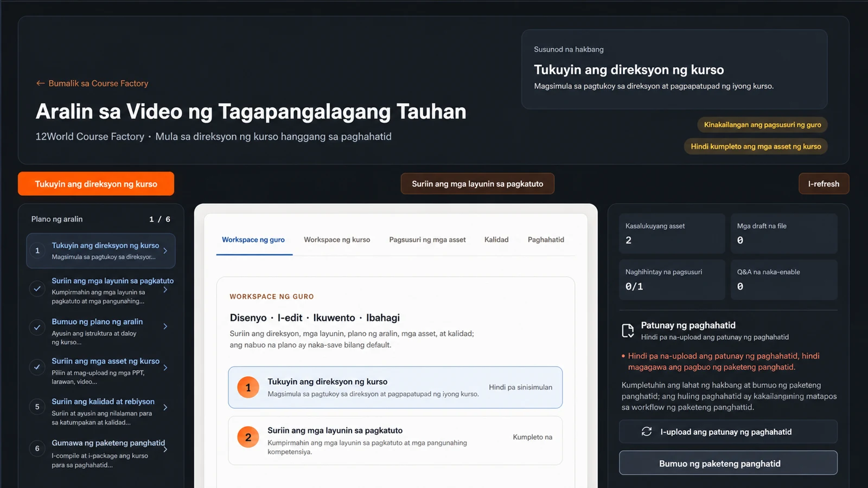868x488 pixels.
Task: Click the Kumpleto na status text
Action: click(532, 437)
